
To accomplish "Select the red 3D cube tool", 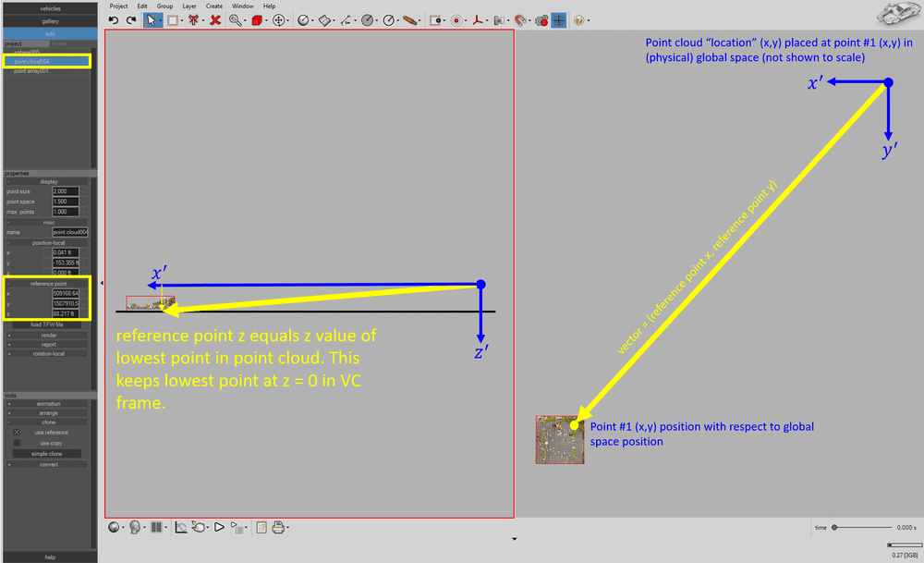I will (259, 19).
